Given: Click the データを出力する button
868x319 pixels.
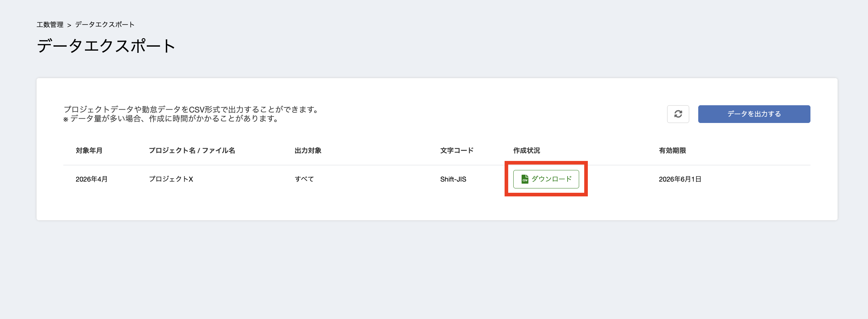Looking at the screenshot, I should point(754,114).
